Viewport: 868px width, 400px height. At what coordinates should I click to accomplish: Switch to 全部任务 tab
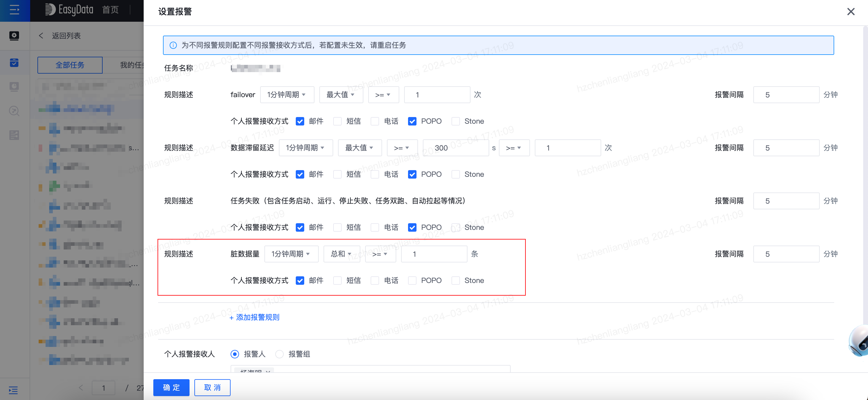[x=70, y=65]
